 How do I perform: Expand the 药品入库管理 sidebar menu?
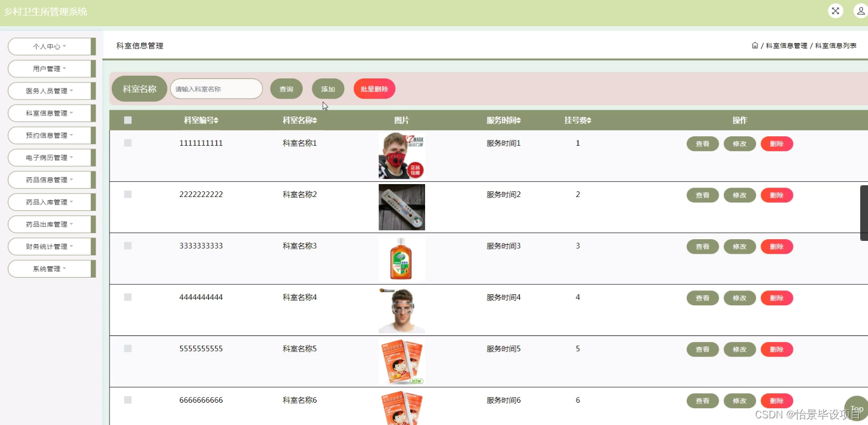pyautogui.click(x=51, y=202)
